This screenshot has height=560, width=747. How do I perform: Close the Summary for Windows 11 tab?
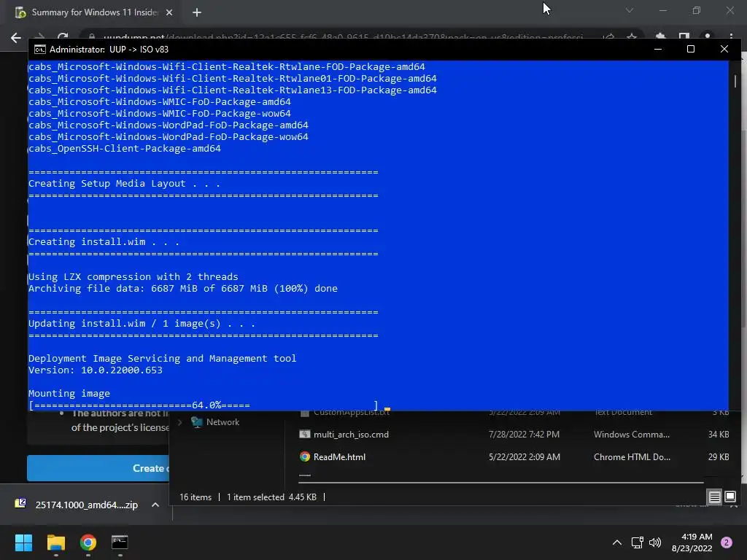click(x=169, y=12)
